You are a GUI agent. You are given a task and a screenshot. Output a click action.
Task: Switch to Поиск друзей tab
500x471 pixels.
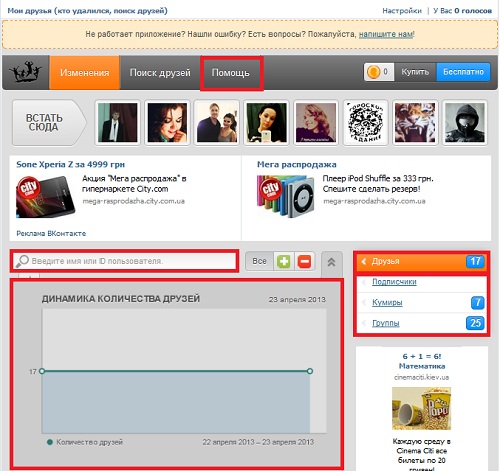tap(160, 72)
